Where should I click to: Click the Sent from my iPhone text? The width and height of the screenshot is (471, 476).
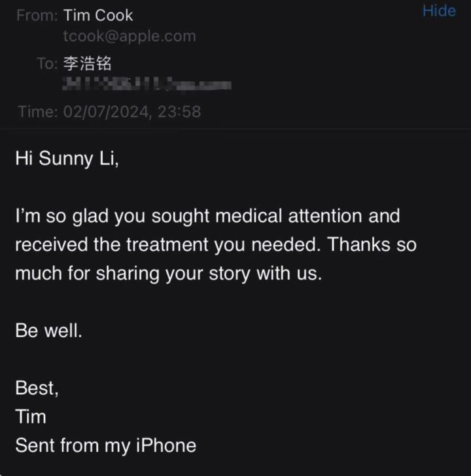(105, 446)
